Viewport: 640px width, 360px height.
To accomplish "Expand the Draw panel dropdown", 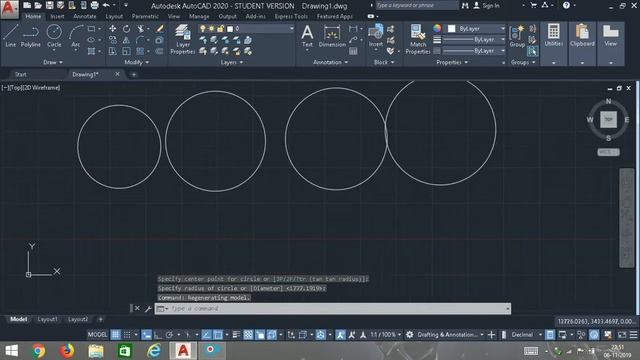I will (x=53, y=62).
